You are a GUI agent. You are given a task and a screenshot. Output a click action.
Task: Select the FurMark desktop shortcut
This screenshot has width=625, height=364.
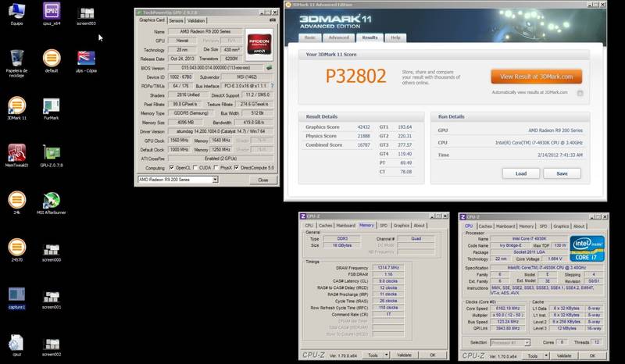coord(52,109)
